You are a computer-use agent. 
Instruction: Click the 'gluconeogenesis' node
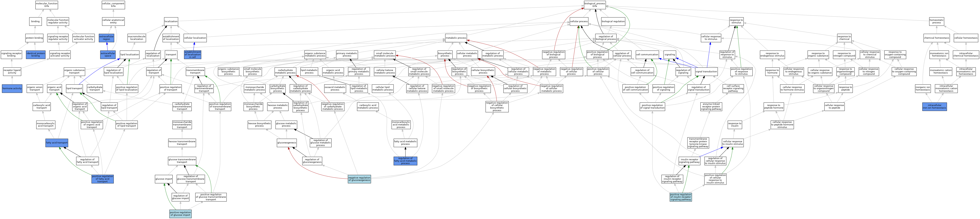coord(287,143)
